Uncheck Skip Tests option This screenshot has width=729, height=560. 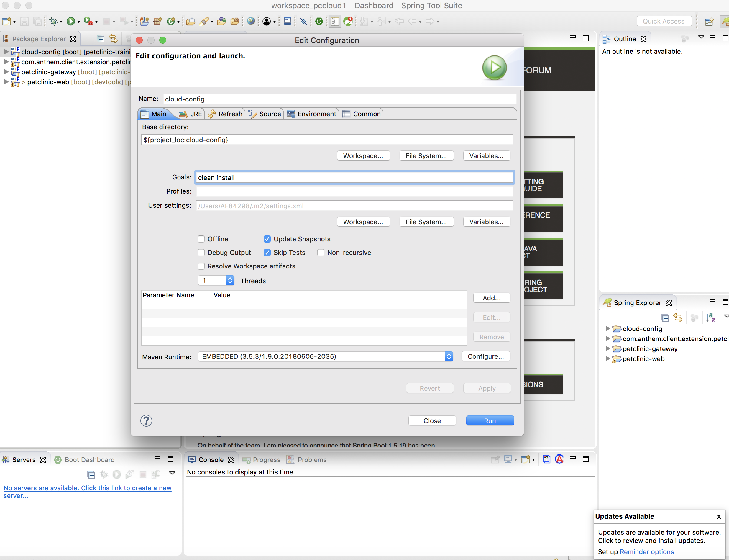click(267, 253)
